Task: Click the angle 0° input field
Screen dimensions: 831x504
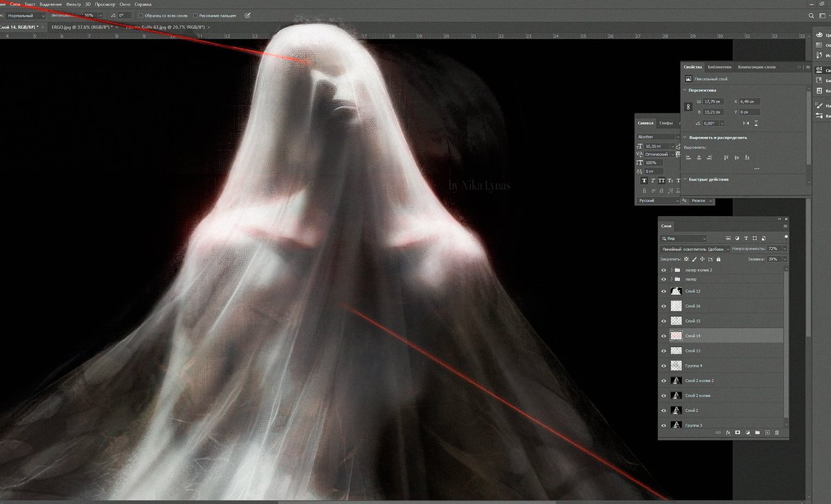Action: (x=125, y=15)
